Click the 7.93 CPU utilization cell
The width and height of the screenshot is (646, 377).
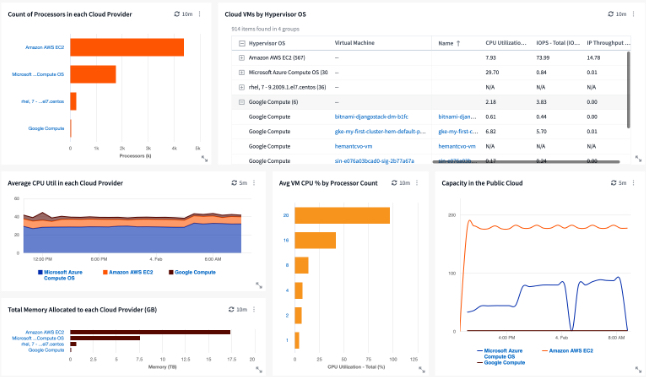pyautogui.click(x=490, y=58)
